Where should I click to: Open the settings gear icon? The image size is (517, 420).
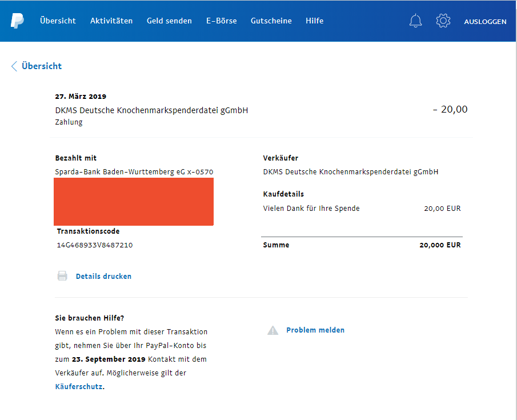pyautogui.click(x=443, y=21)
